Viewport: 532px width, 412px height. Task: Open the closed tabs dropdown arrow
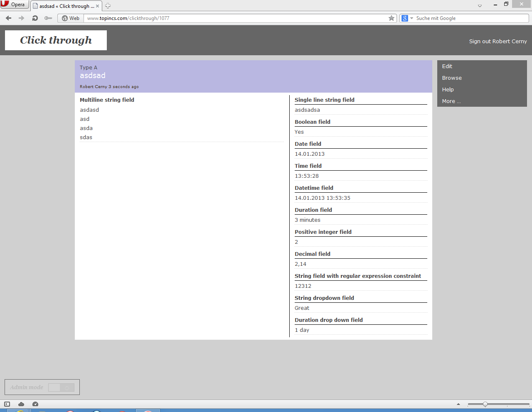click(x=480, y=6)
